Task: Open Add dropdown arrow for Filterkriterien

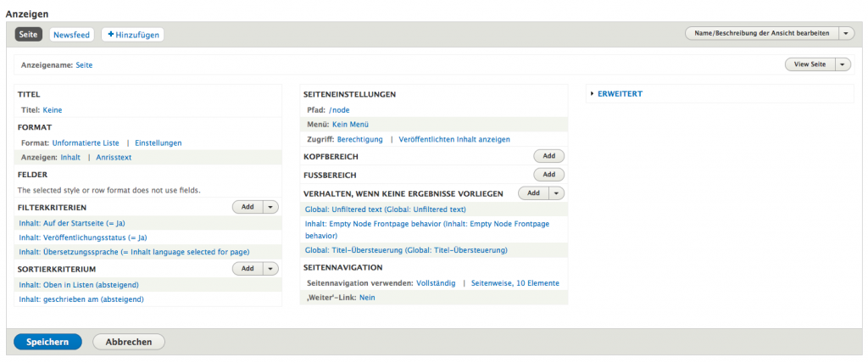Action: [x=270, y=207]
